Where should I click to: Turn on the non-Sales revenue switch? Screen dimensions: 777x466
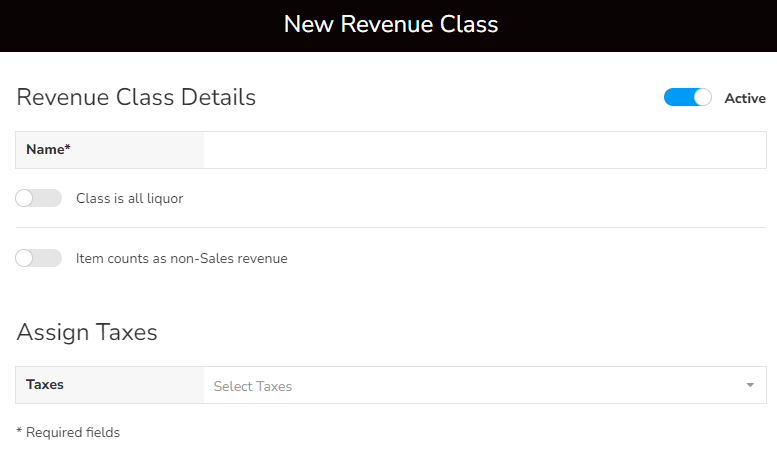coord(39,258)
